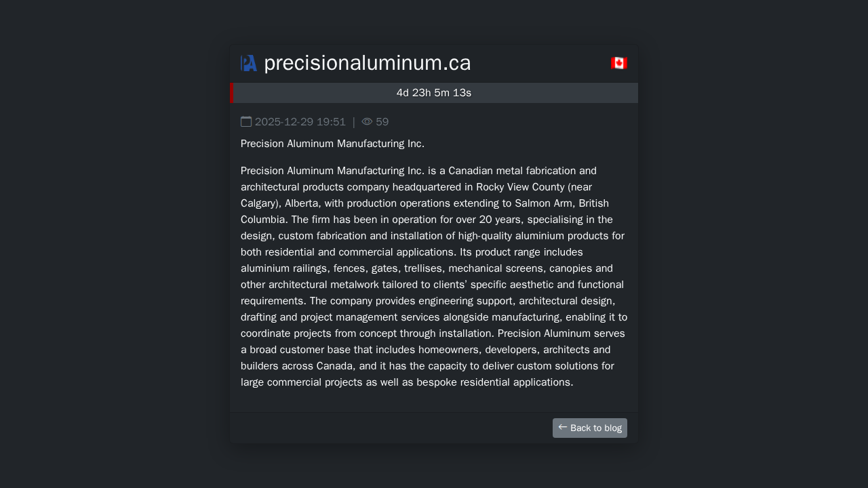
Task: Click the eye views icon
Action: 367,122
